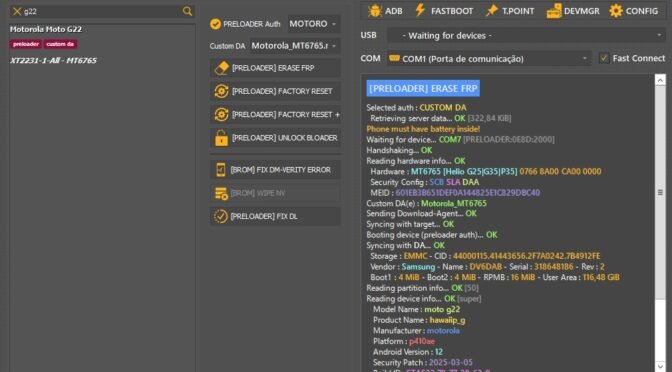
Task: Click the disabled WIPE NV icon
Action: coord(221,193)
